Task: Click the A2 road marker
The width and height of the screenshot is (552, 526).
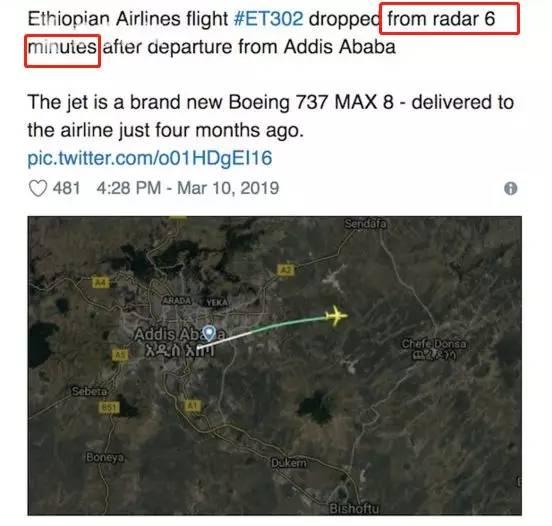Action: [x=286, y=269]
